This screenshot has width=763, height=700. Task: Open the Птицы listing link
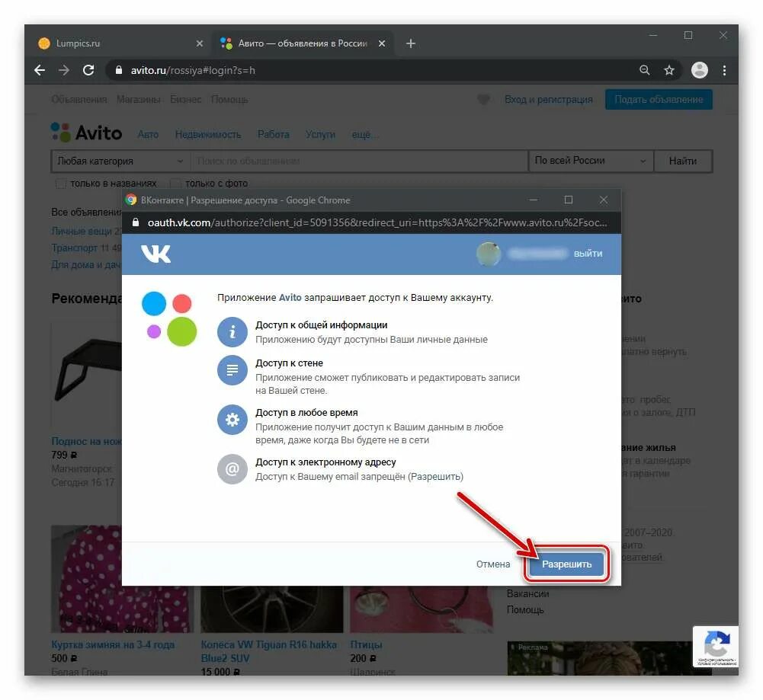[366, 644]
